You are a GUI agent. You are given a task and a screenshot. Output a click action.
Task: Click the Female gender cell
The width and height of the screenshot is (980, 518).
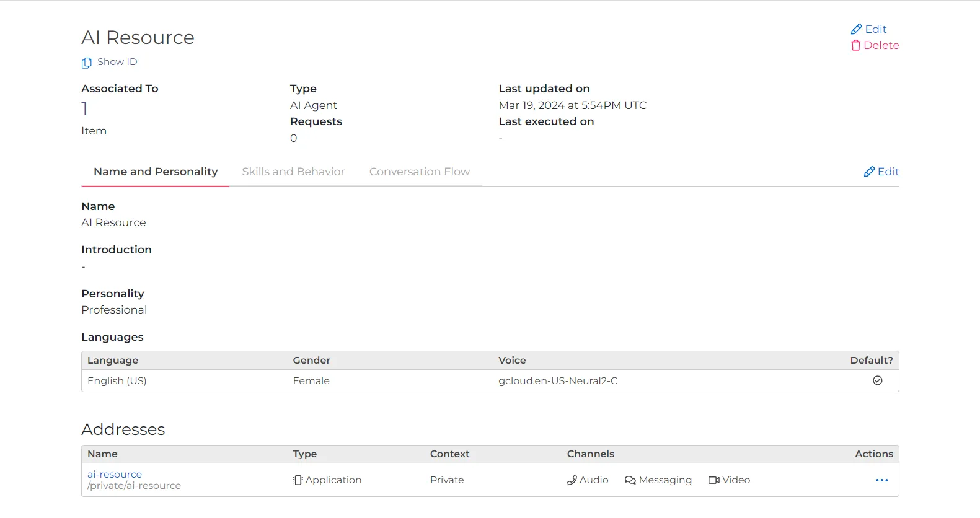point(311,380)
